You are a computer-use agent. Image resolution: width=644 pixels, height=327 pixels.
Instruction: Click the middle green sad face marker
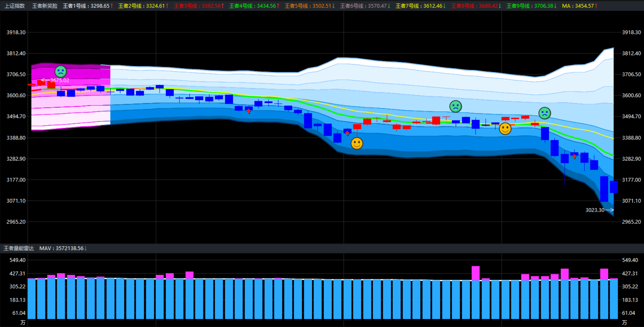tap(455, 107)
